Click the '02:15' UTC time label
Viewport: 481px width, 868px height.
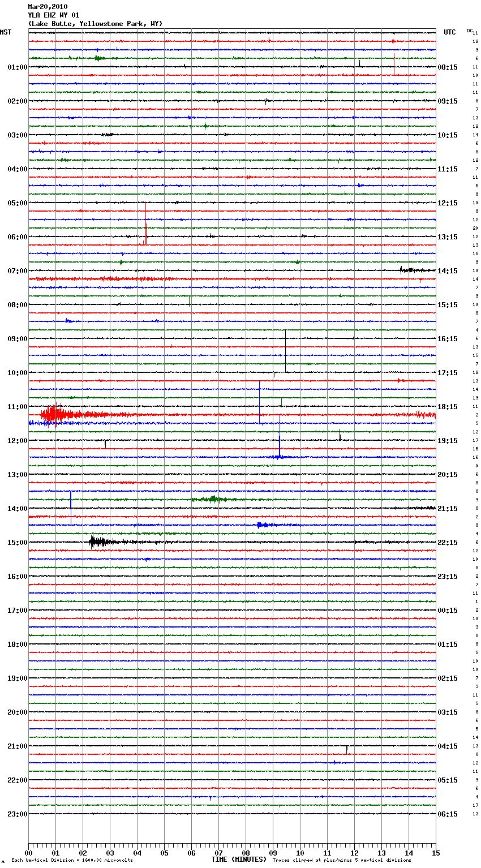(448, 678)
